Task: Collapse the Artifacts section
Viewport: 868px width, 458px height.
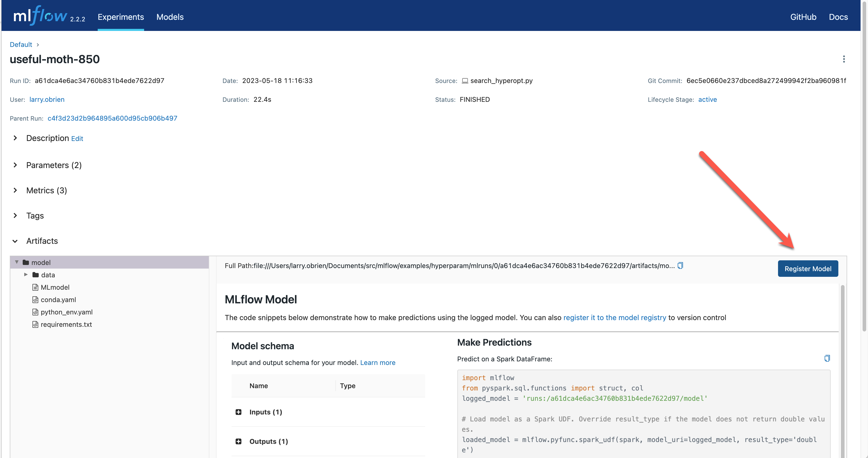Action: [x=15, y=241]
